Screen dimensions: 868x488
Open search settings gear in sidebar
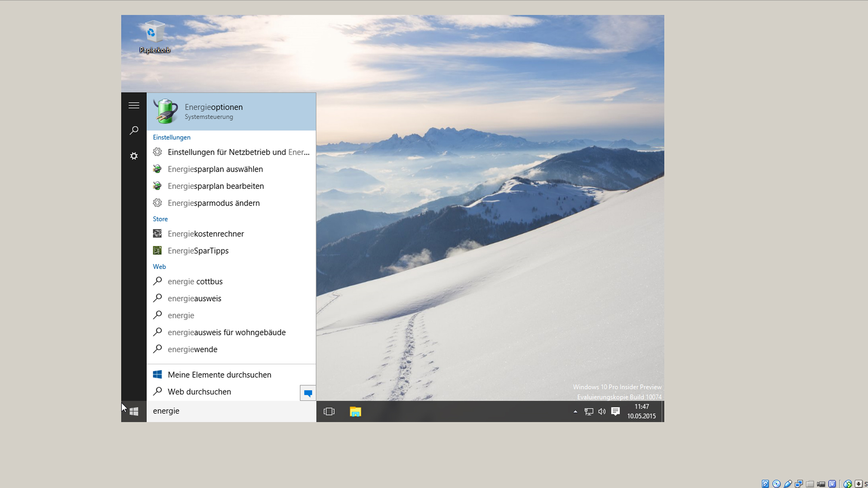(x=134, y=156)
